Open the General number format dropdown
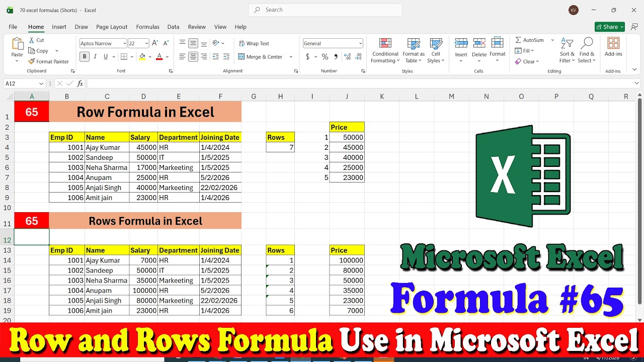 pyautogui.click(x=360, y=43)
